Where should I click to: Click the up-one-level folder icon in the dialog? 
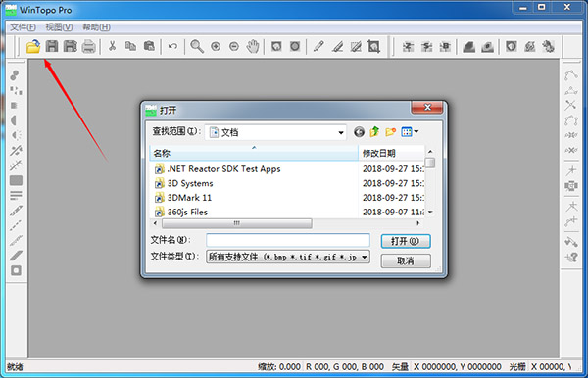click(x=374, y=132)
